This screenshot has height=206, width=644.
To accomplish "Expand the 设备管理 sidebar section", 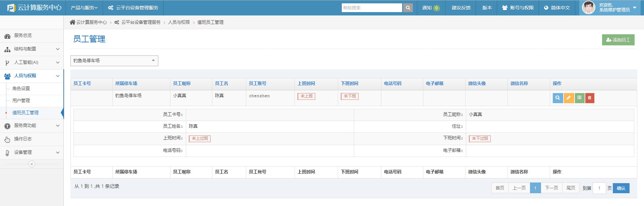I will [32, 153].
